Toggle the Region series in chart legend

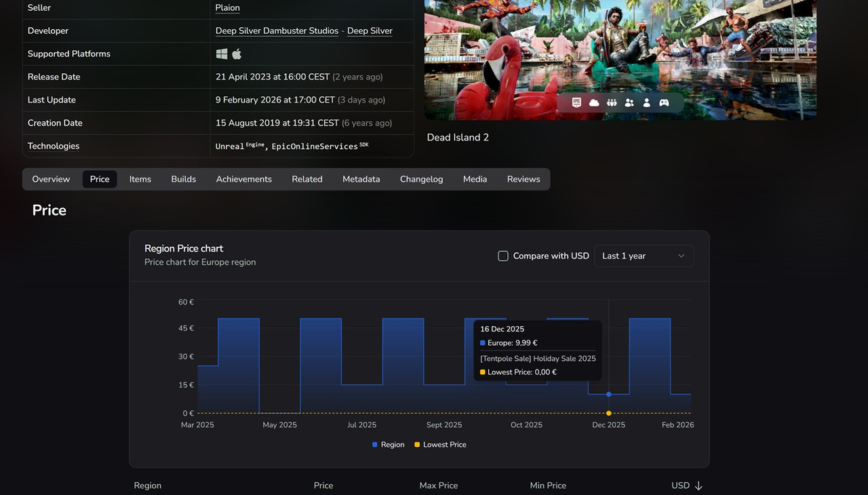coord(388,445)
